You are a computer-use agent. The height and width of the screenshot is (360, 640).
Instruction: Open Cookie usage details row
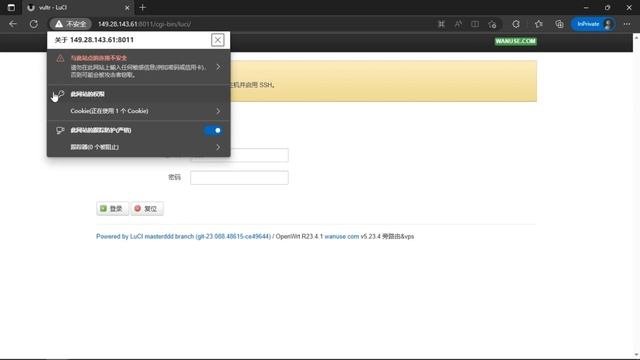click(139, 111)
